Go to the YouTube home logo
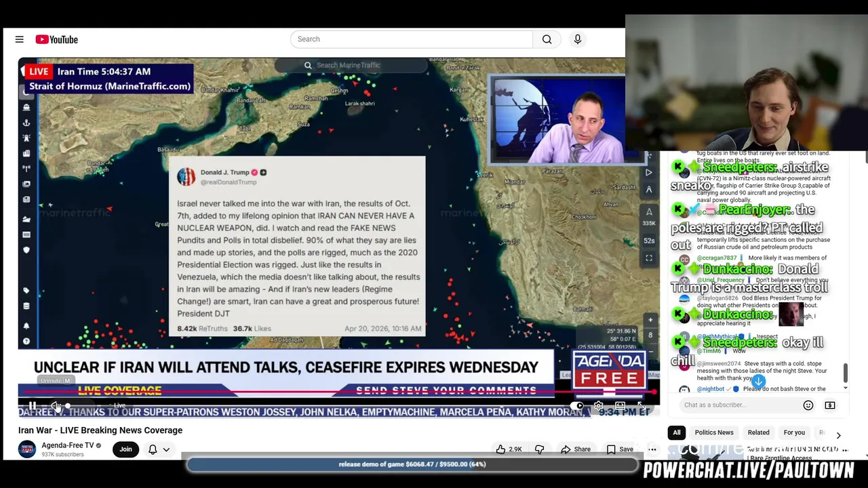The height and width of the screenshot is (488, 868). tap(57, 39)
